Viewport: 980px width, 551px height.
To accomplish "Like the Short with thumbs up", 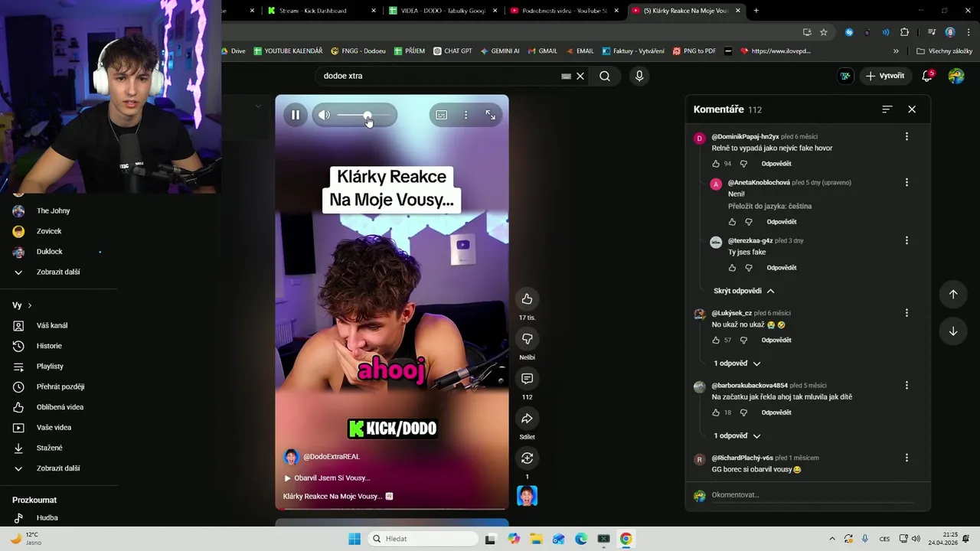I will (527, 298).
